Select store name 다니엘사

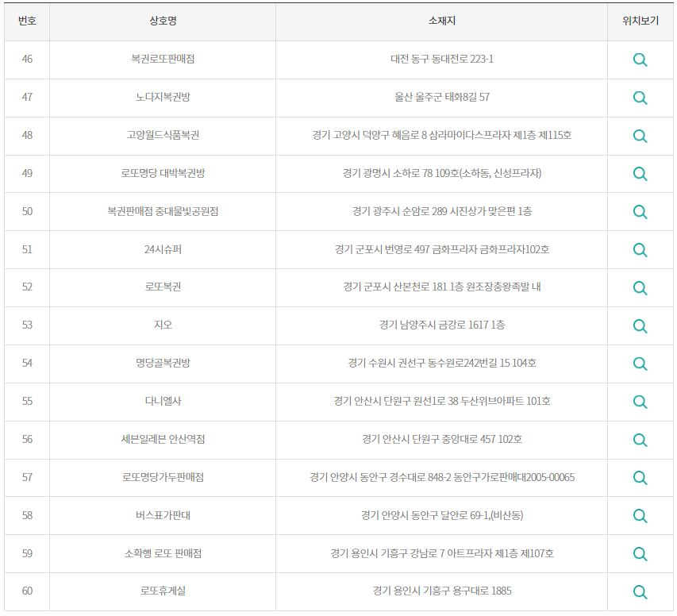(163, 401)
